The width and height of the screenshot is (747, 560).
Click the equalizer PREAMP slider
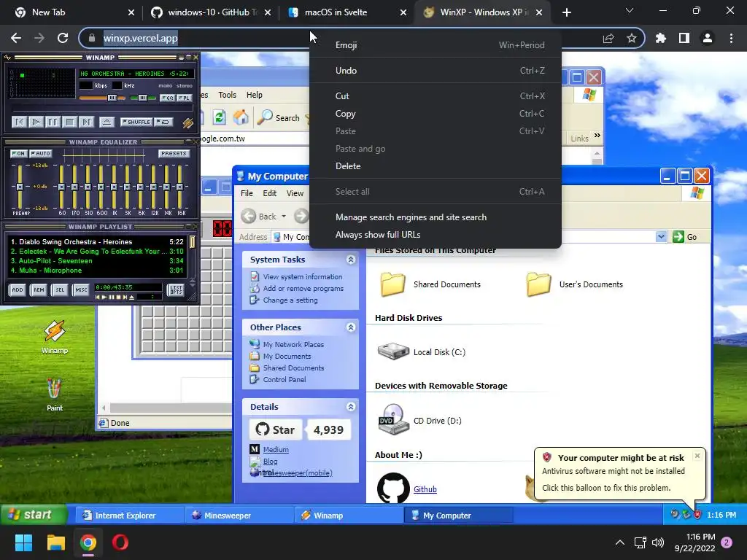[20, 187]
